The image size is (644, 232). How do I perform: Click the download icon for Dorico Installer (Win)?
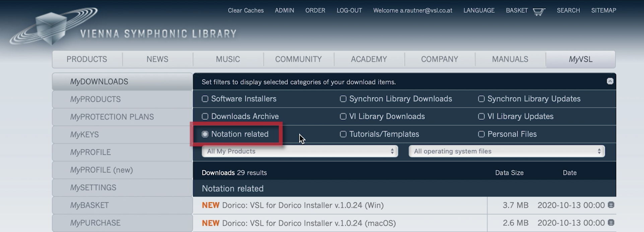(611, 205)
